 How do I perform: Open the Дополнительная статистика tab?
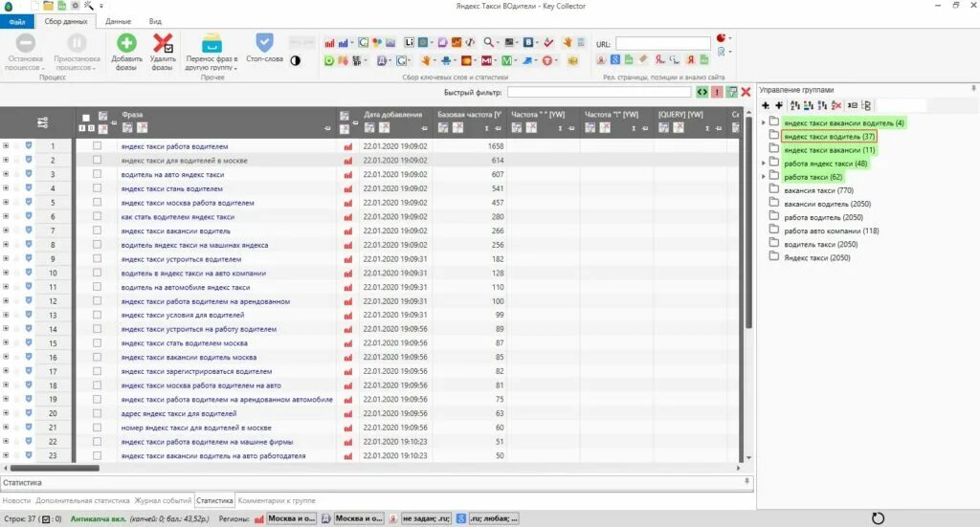(x=82, y=501)
